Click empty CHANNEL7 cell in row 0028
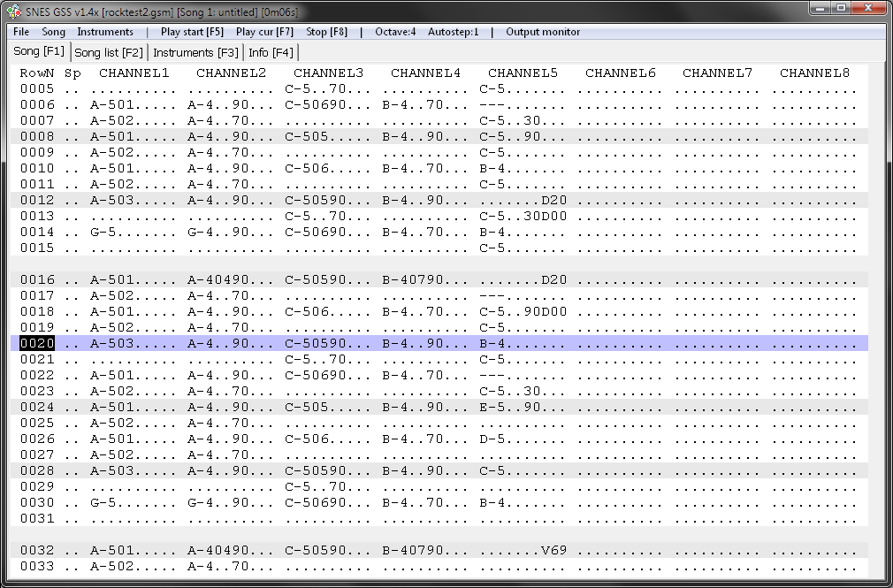 [x=718, y=470]
